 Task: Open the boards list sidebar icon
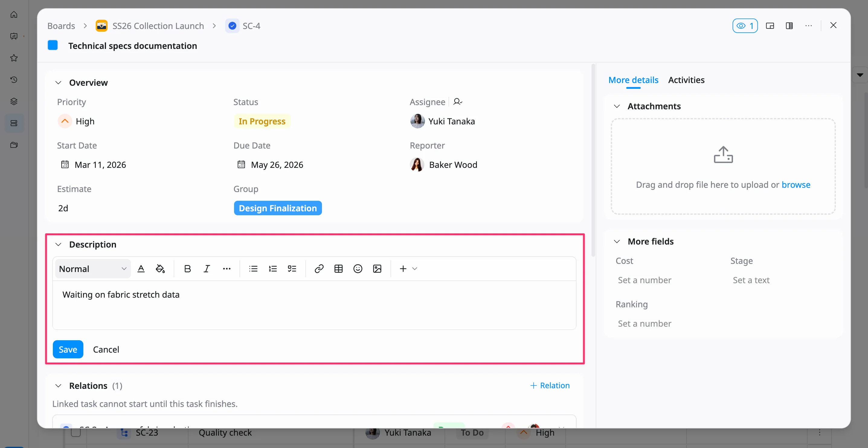click(x=14, y=123)
